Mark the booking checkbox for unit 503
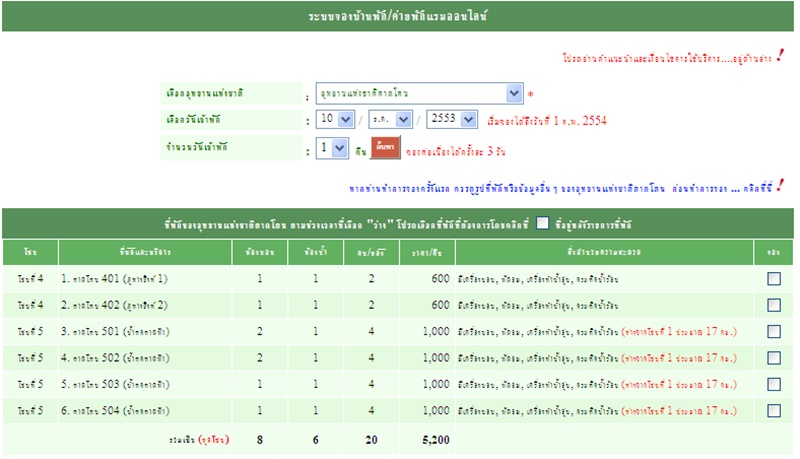 [774, 383]
